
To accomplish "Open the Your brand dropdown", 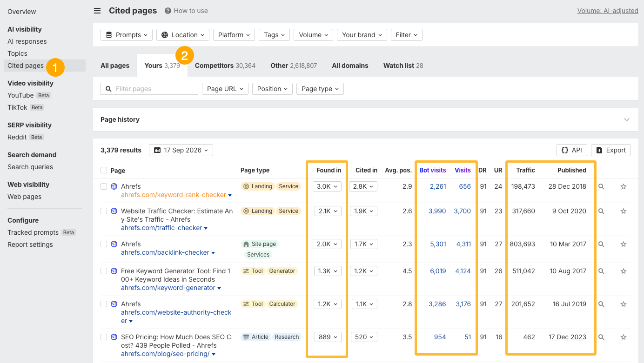I will pyautogui.click(x=362, y=35).
